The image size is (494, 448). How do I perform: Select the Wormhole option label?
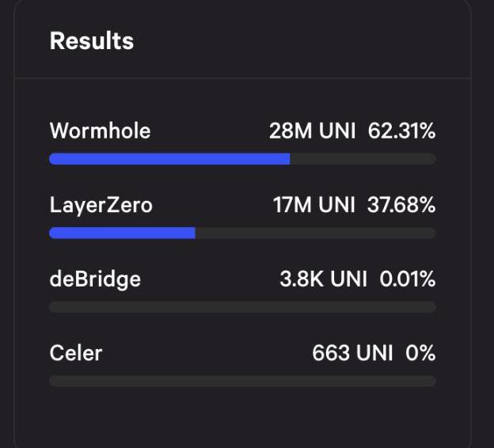(x=100, y=131)
